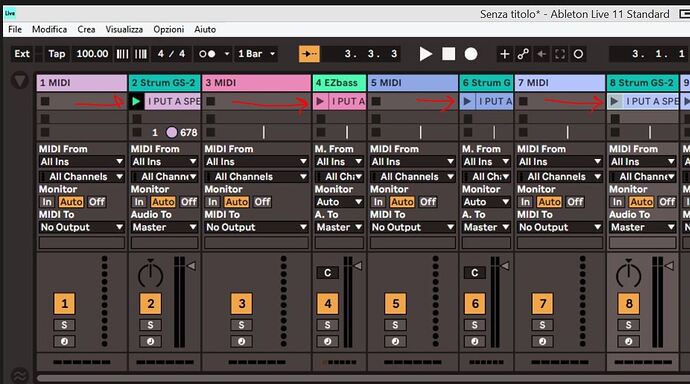Deactivate track 5 using its activator button
690x384 pixels.
click(x=395, y=304)
